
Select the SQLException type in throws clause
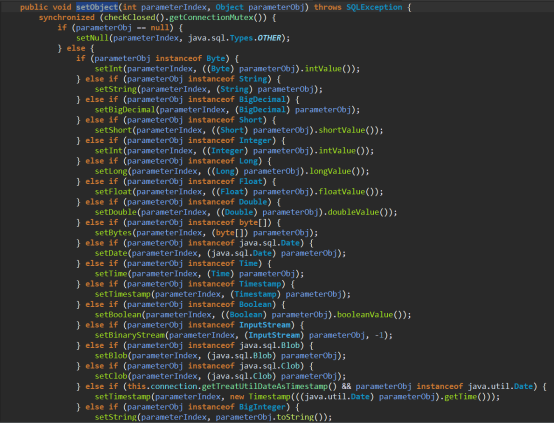pos(374,7)
